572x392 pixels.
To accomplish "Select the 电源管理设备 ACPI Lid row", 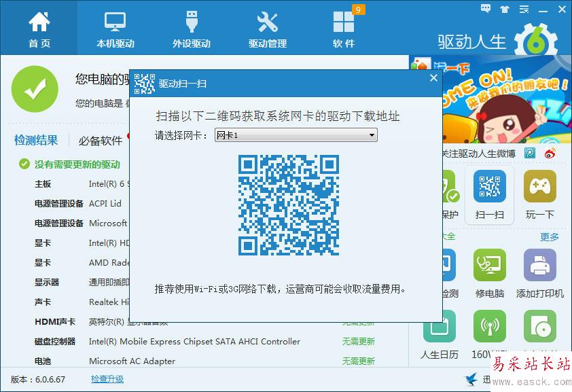I will (x=81, y=204).
